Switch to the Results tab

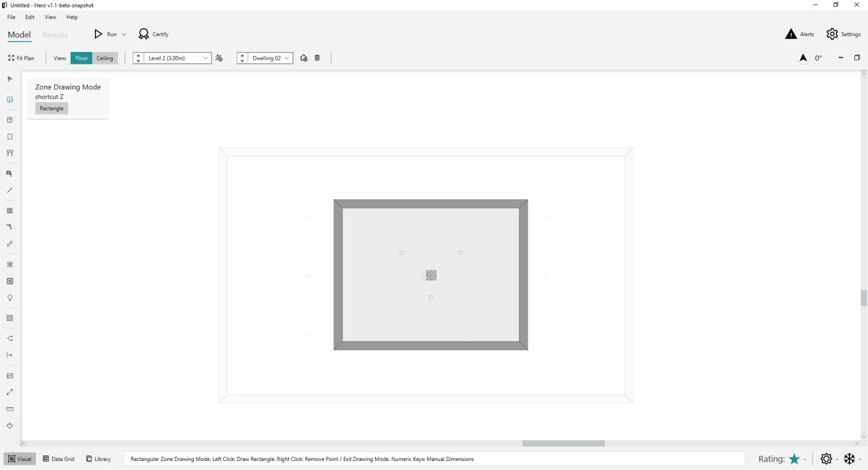point(55,34)
